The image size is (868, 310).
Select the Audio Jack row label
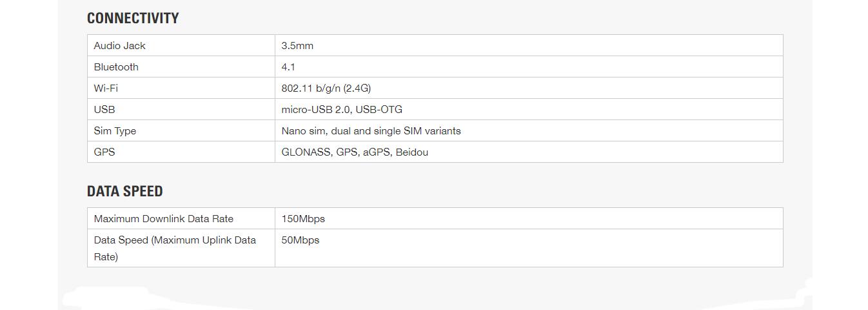pyautogui.click(x=119, y=46)
